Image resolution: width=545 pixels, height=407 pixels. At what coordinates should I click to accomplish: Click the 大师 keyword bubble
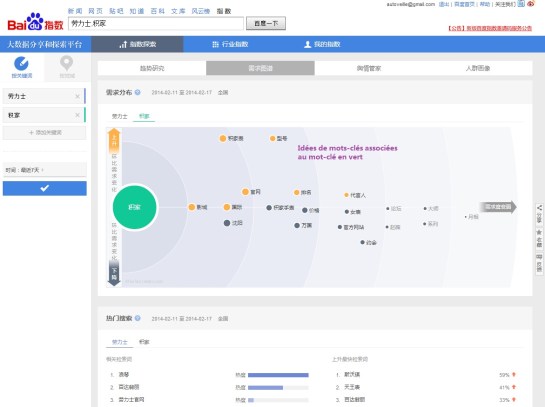(x=425, y=209)
